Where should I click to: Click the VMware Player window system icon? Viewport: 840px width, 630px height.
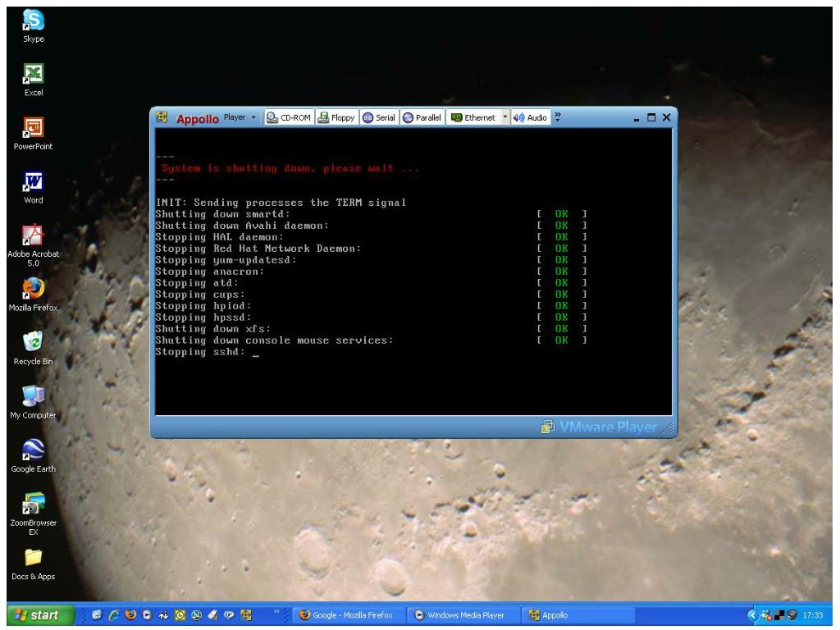pyautogui.click(x=162, y=117)
